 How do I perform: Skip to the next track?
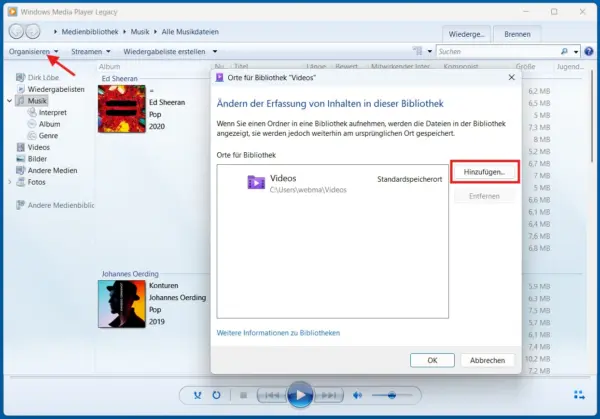coord(328,395)
